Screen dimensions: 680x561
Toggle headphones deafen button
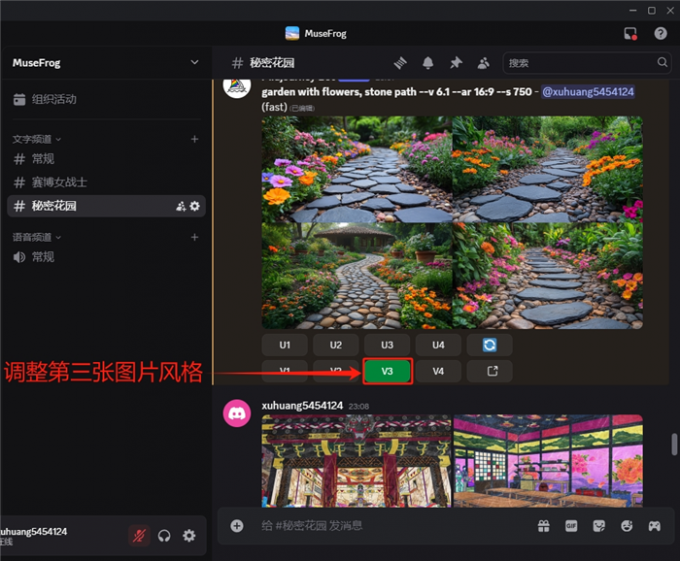(164, 536)
